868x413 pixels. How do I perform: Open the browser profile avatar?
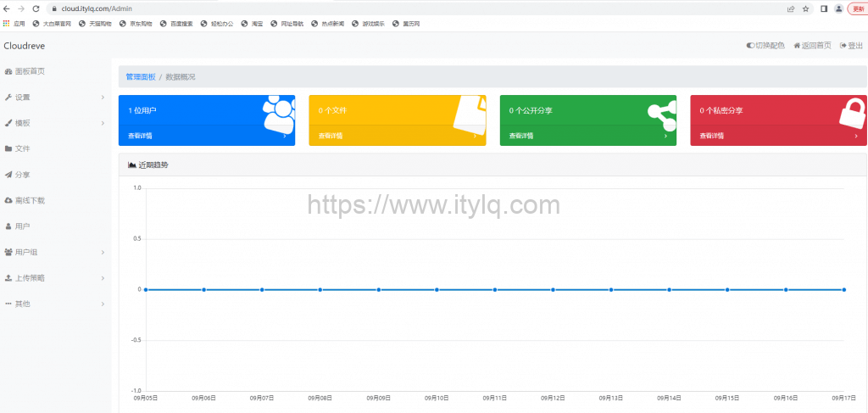tap(838, 8)
